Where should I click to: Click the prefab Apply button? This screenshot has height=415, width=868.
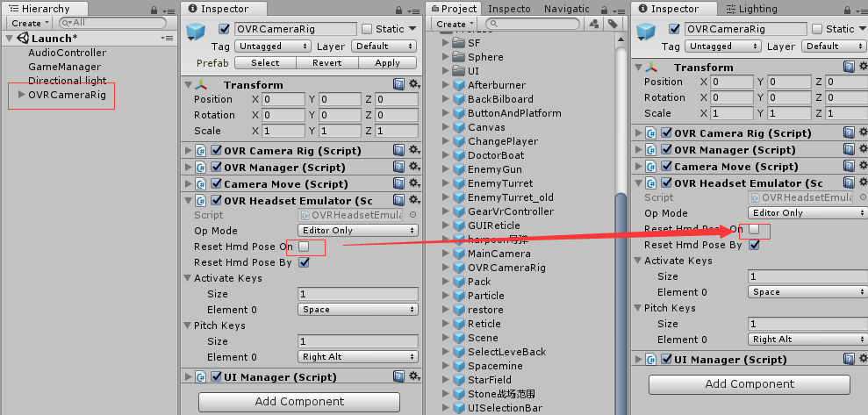coord(388,62)
